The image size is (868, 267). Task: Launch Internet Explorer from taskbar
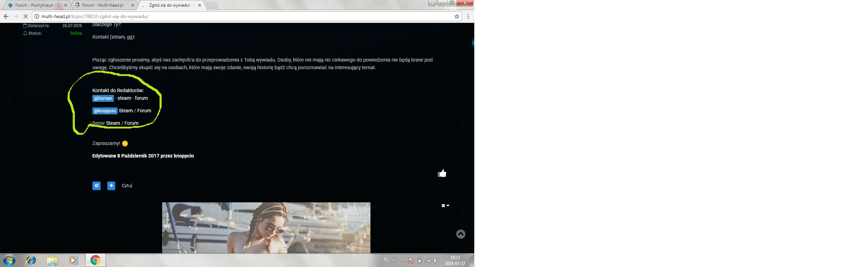pos(31,260)
